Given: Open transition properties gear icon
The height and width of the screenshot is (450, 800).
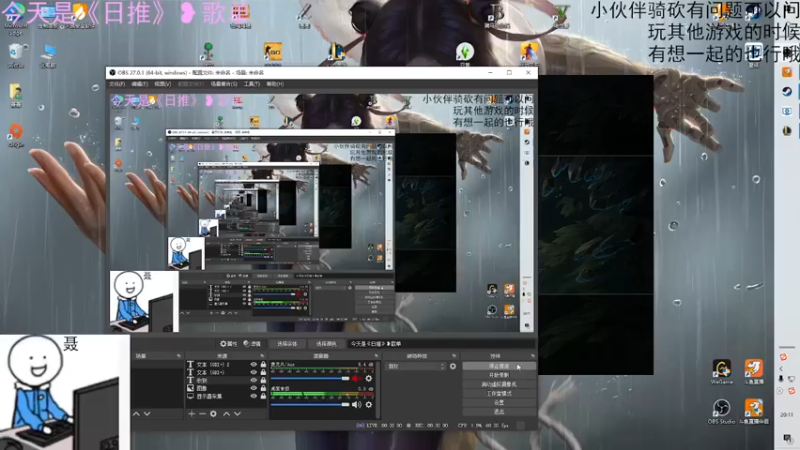Looking at the screenshot, I should click(x=453, y=366).
